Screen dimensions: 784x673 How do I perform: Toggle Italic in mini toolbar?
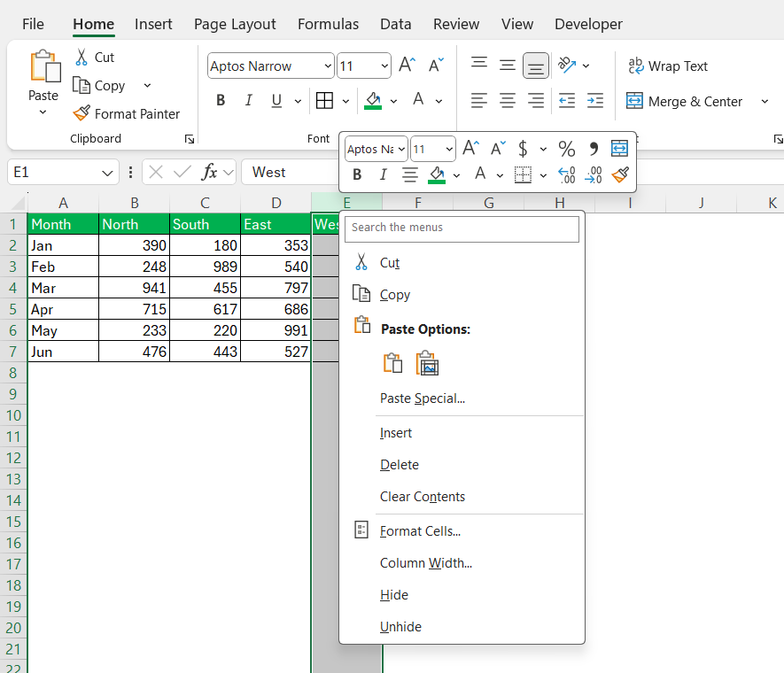(383, 174)
